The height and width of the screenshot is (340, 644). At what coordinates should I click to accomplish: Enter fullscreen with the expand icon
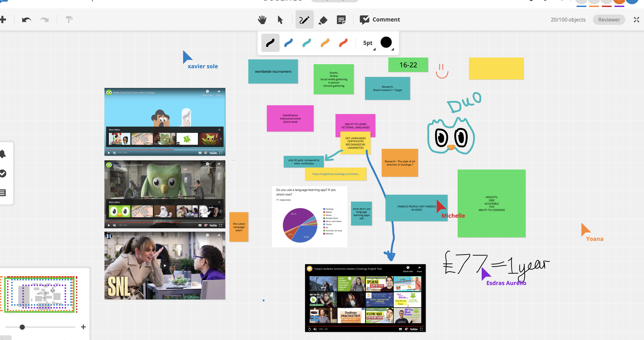pyautogui.click(x=636, y=20)
